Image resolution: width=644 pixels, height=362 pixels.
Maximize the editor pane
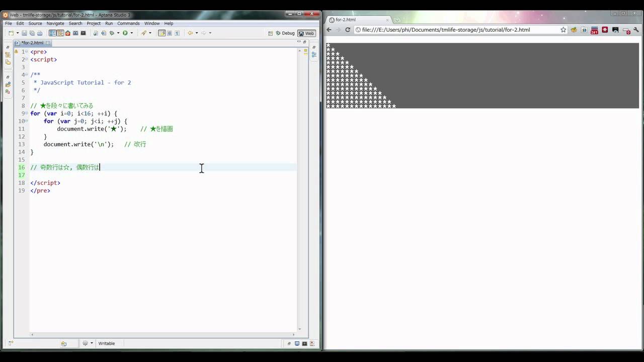[305, 42]
